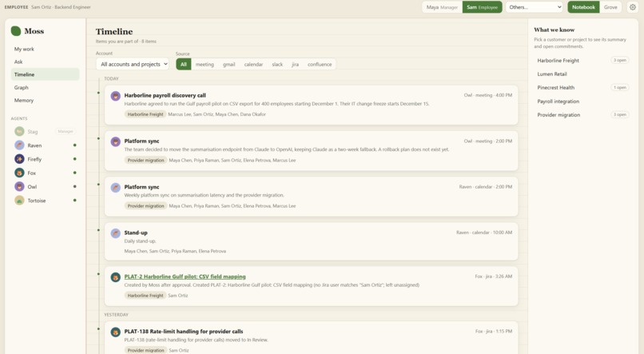Select the Grove theme toggle
Viewport: 644px width, 354px height.
(610, 7)
